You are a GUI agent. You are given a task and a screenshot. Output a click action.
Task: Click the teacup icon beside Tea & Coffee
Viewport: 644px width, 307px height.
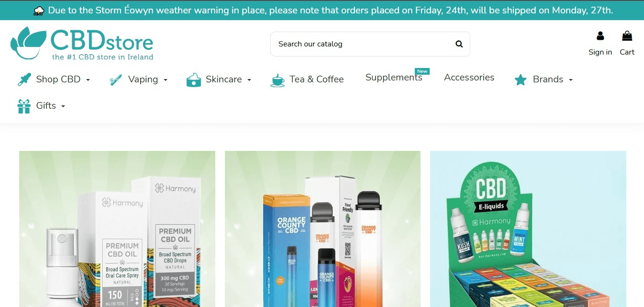(x=278, y=80)
